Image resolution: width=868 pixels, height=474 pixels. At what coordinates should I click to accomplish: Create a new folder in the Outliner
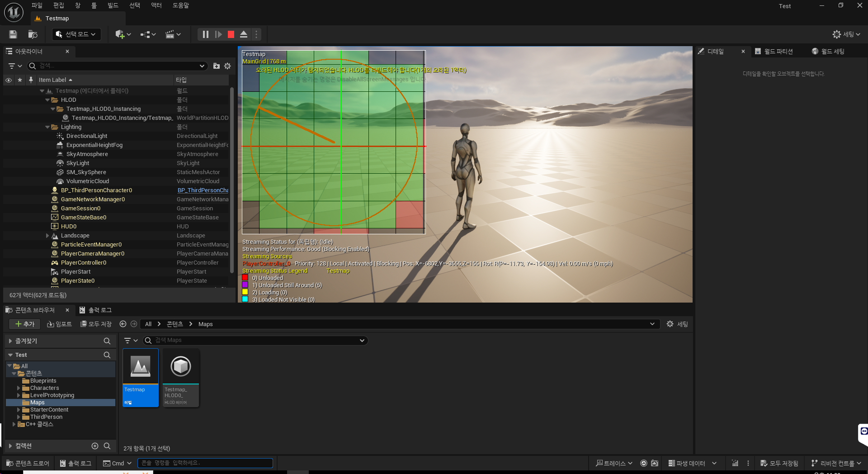217,66
